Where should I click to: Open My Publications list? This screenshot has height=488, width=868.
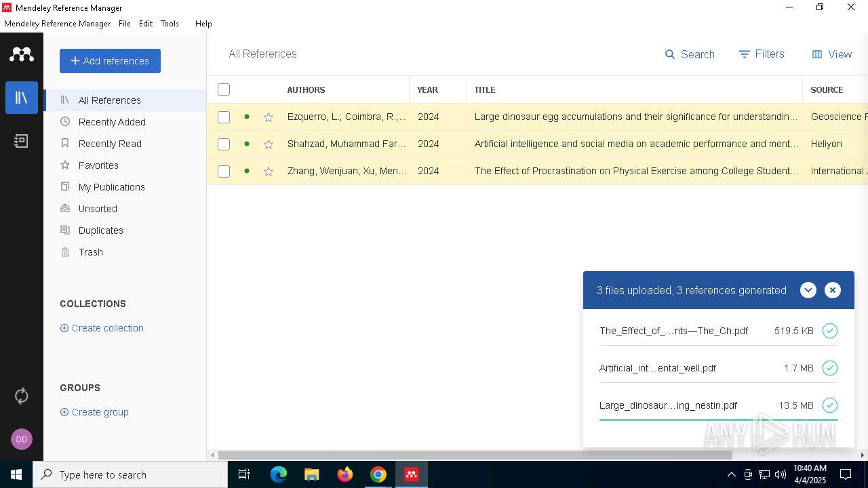coord(125,187)
